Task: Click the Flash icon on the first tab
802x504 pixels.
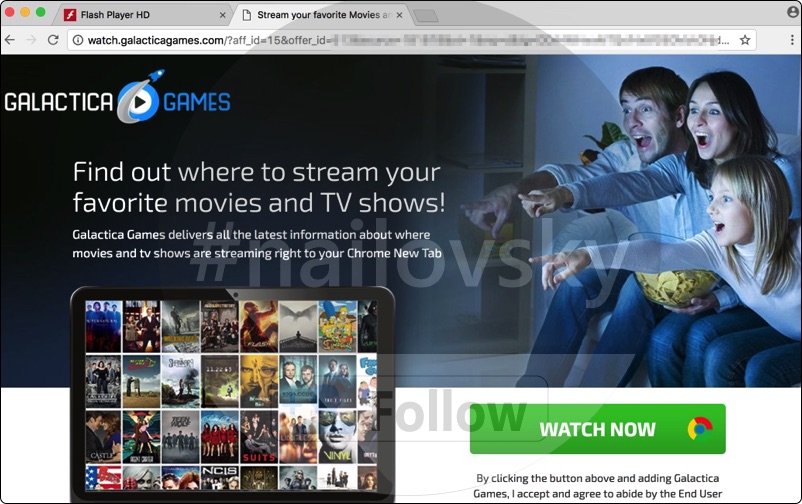Action: (x=70, y=15)
